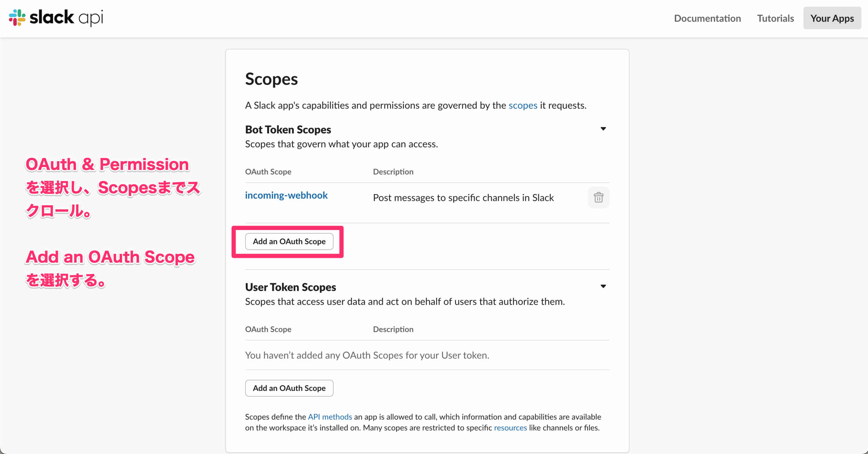Add an OAuth Scope under Bot Token Scopes
868x454 pixels.
tap(289, 242)
